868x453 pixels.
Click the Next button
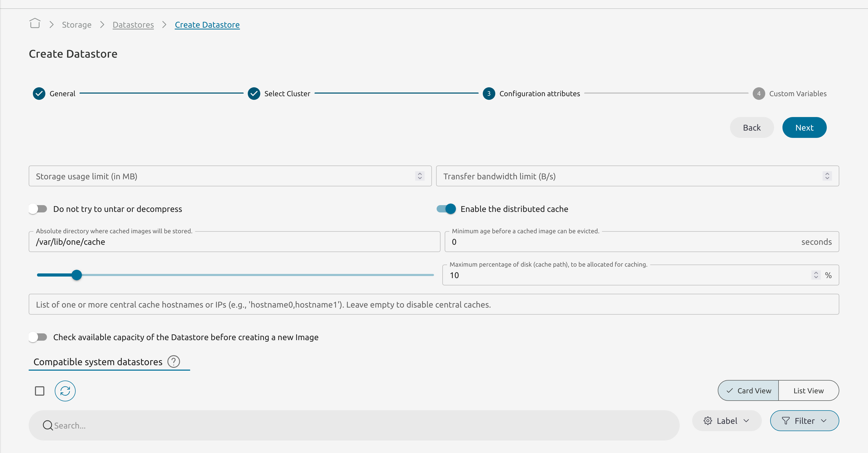click(804, 127)
